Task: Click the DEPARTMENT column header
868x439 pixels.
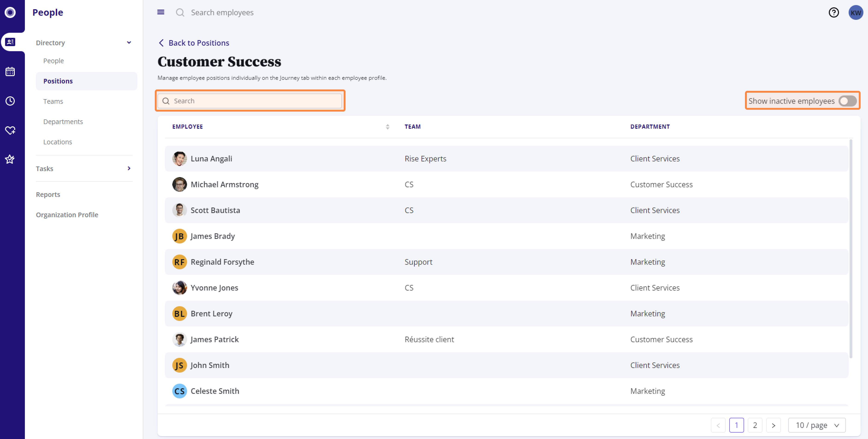Action: pyautogui.click(x=650, y=127)
